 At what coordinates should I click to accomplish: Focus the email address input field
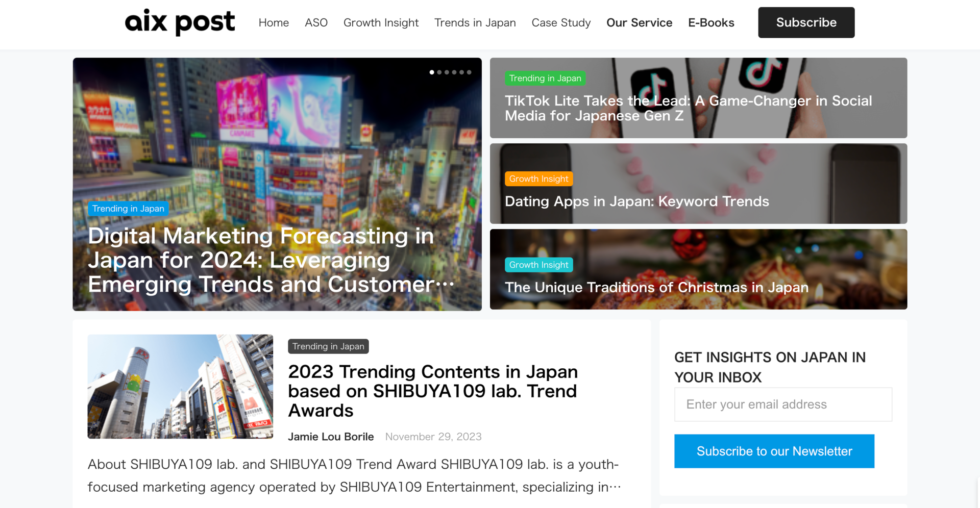click(x=783, y=404)
